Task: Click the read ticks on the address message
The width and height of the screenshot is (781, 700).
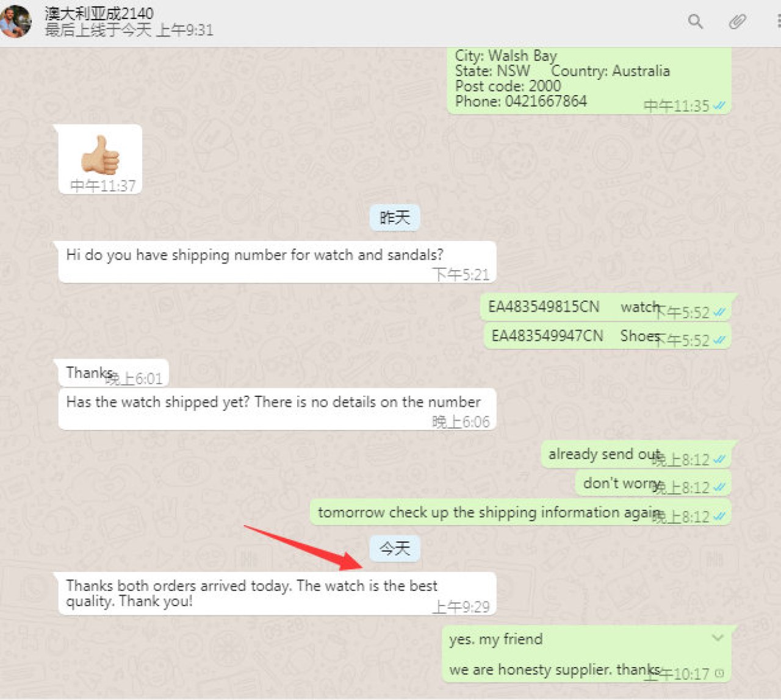Action: click(x=720, y=106)
